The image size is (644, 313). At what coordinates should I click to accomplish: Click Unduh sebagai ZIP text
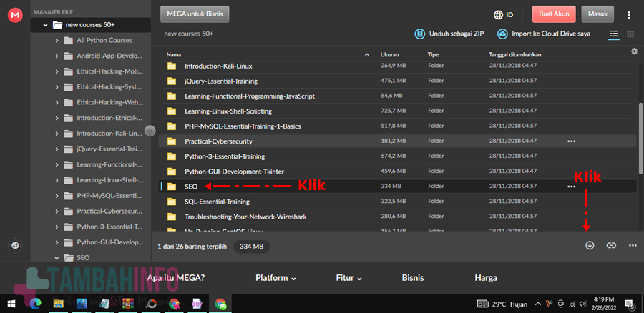457,34
